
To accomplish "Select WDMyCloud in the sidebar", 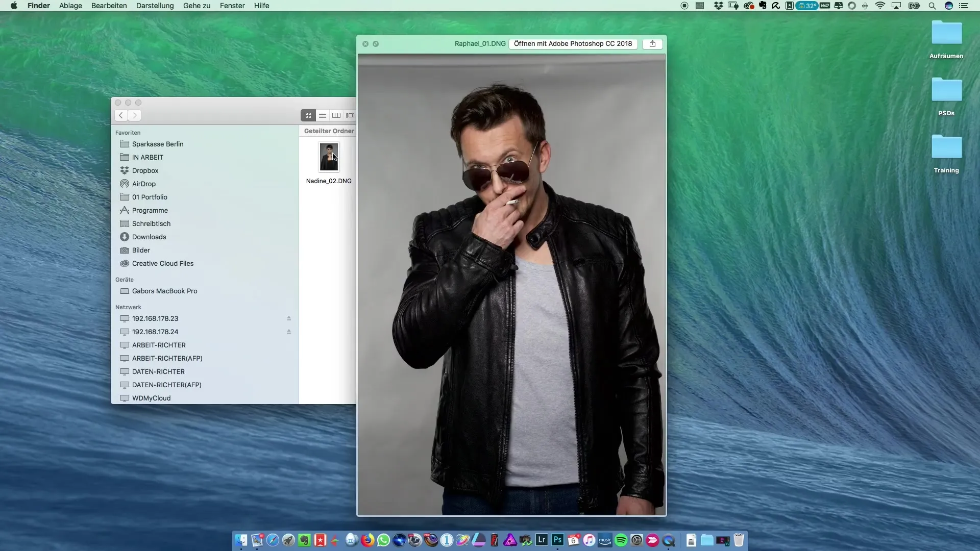I will (151, 398).
